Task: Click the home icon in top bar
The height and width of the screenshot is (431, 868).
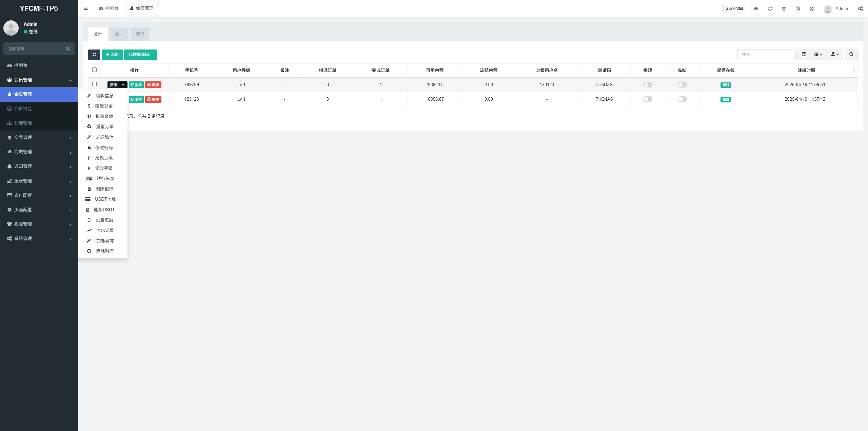Action: coord(756,8)
